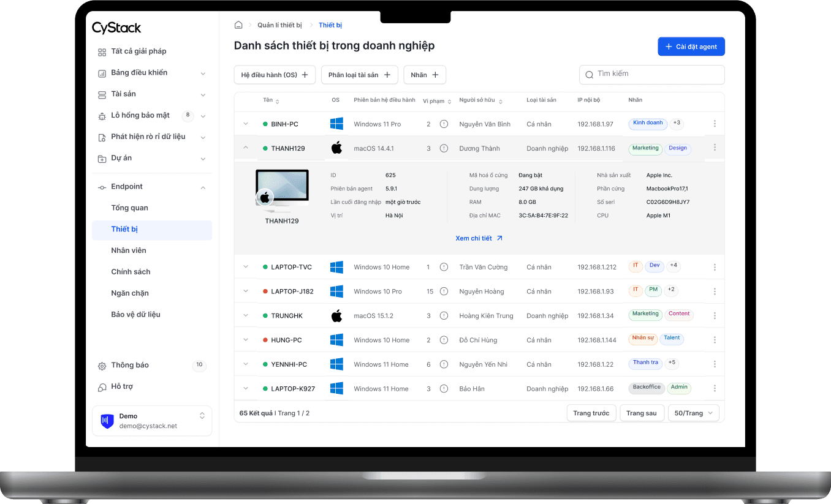Collapse the Endpoint sidebar section
Image resolution: width=831 pixels, height=504 pixels.
pos(203,187)
